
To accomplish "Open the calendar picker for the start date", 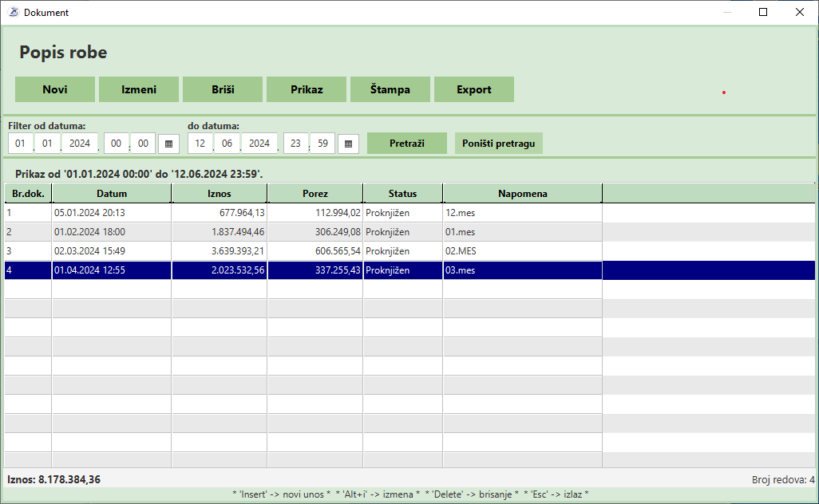I will (x=169, y=144).
